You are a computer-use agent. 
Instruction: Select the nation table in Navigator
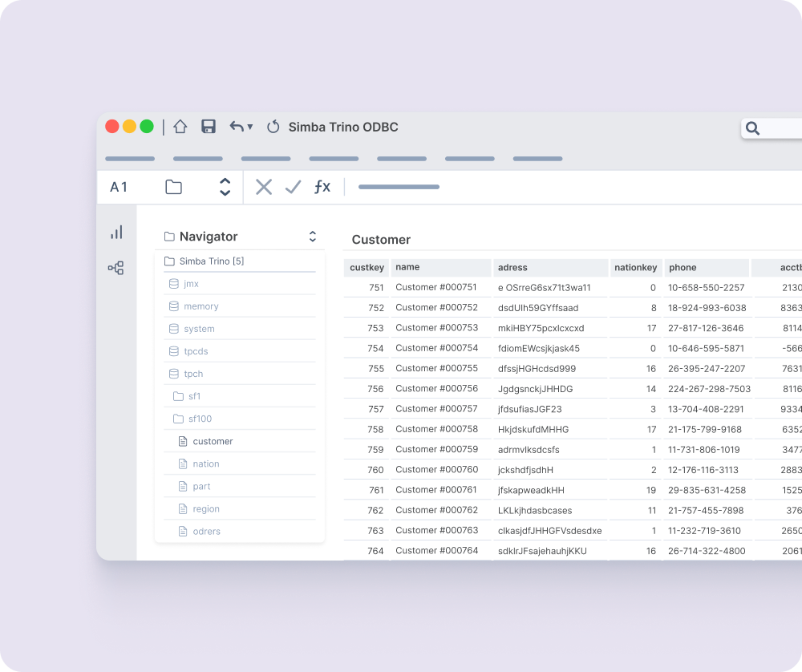[x=206, y=464]
